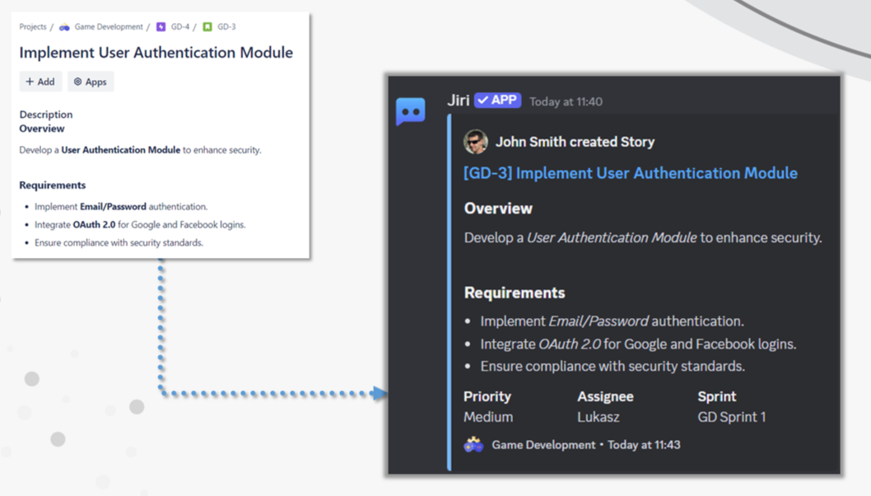Click the Medium priority value
The image size is (871, 496).
tap(488, 417)
